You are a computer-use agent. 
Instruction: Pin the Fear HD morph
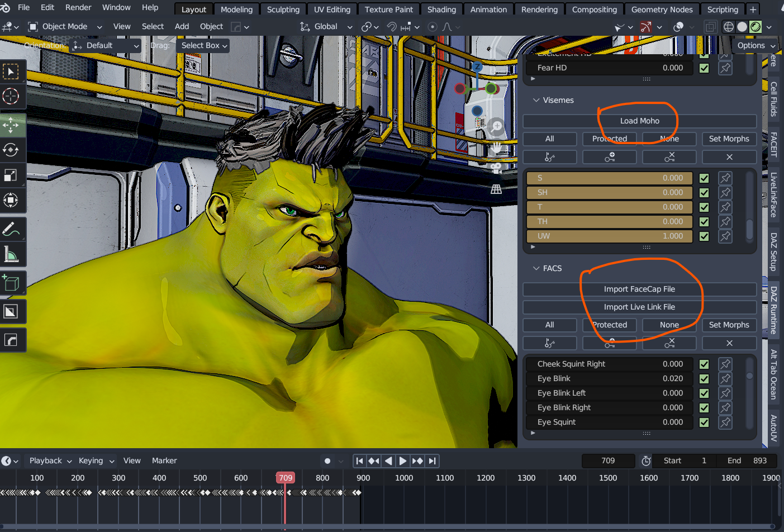725,68
